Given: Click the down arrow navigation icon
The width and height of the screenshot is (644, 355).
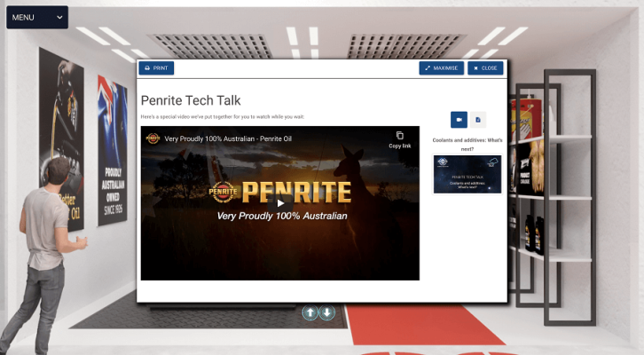Looking at the screenshot, I should point(327,312).
